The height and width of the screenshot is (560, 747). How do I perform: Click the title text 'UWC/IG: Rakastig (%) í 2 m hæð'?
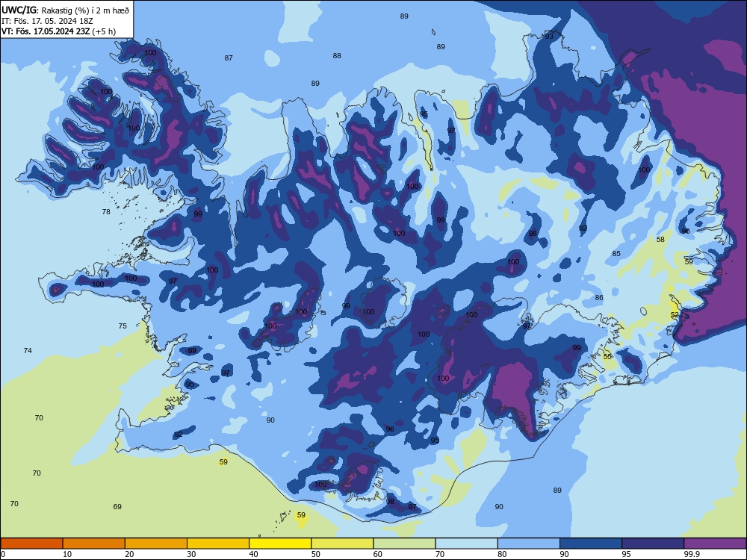(x=65, y=10)
